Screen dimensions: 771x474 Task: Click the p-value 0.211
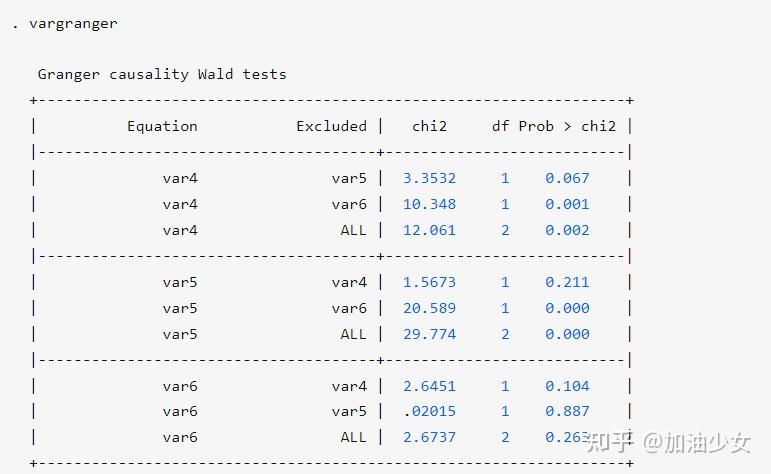(567, 282)
